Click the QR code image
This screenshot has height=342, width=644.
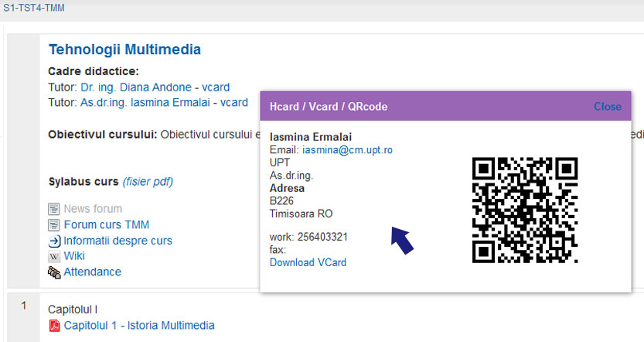click(x=525, y=210)
